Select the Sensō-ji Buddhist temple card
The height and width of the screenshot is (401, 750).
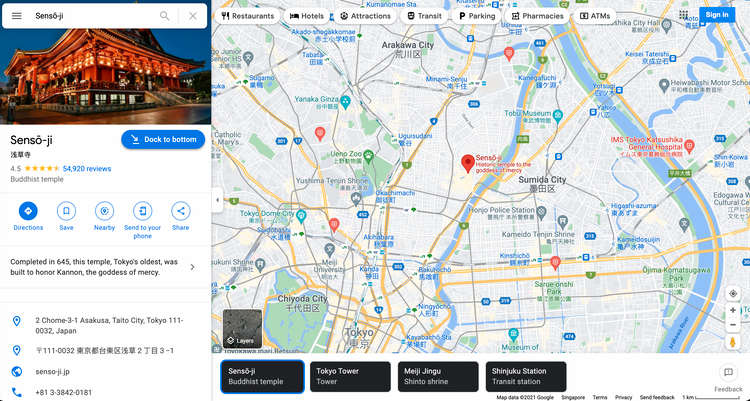262,376
